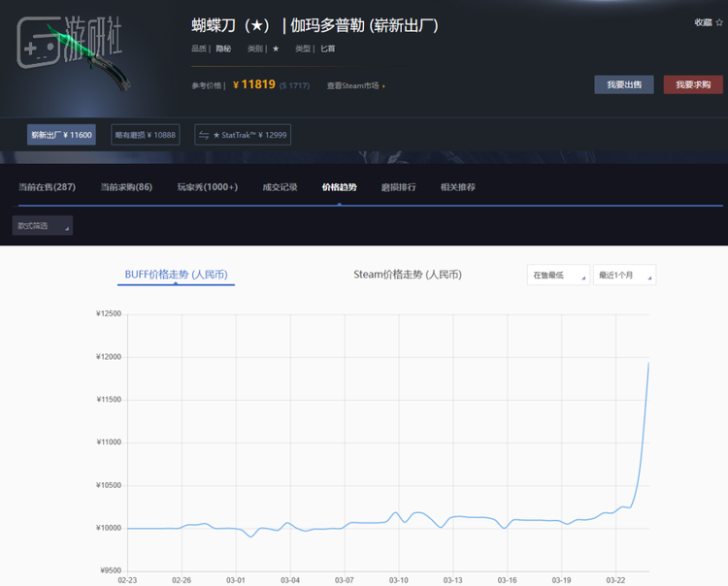Click the favorite (收藏) heart icon
This screenshot has height=586, width=728.
click(718, 22)
